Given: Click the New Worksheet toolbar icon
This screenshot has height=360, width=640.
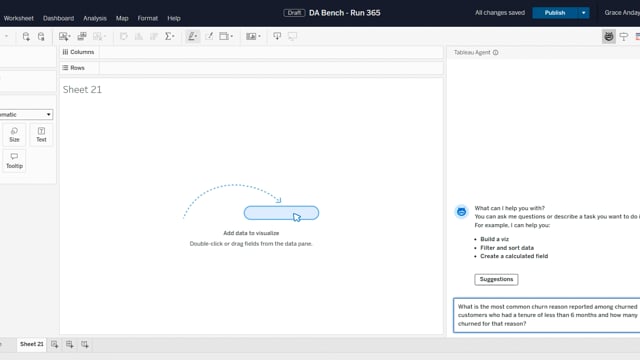Looking at the screenshot, I should 63,36.
